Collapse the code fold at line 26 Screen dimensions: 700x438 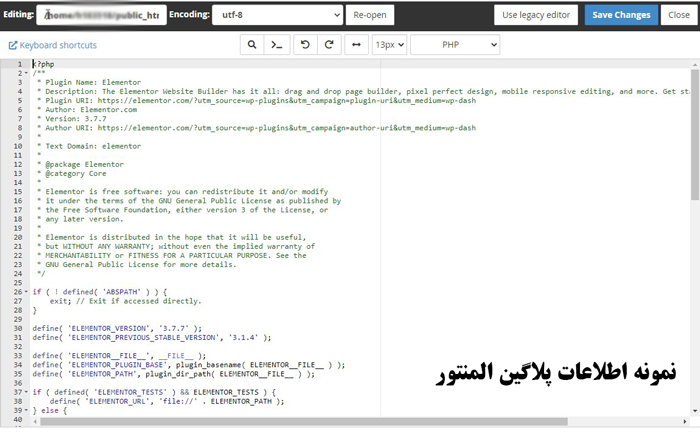pyautogui.click(x=26, y=292)
